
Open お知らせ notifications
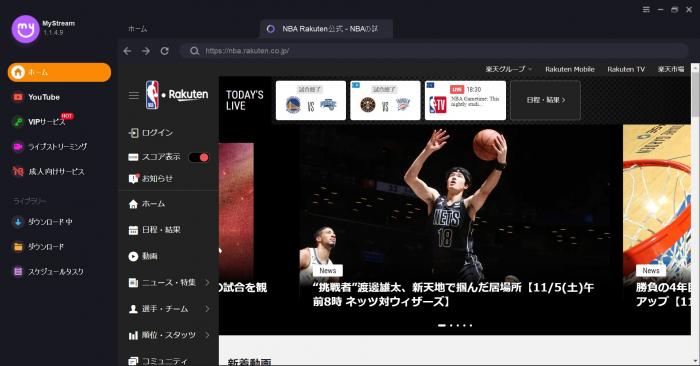[151, 179]
